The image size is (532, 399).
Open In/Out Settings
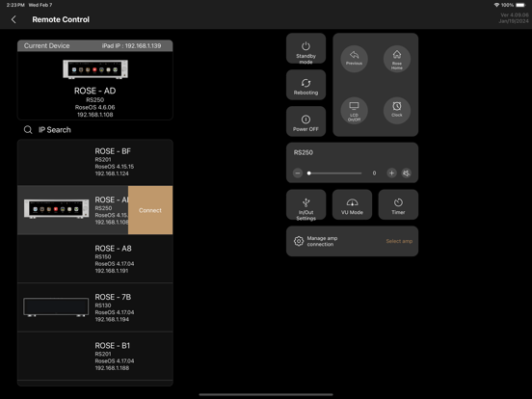click(306, 205)
